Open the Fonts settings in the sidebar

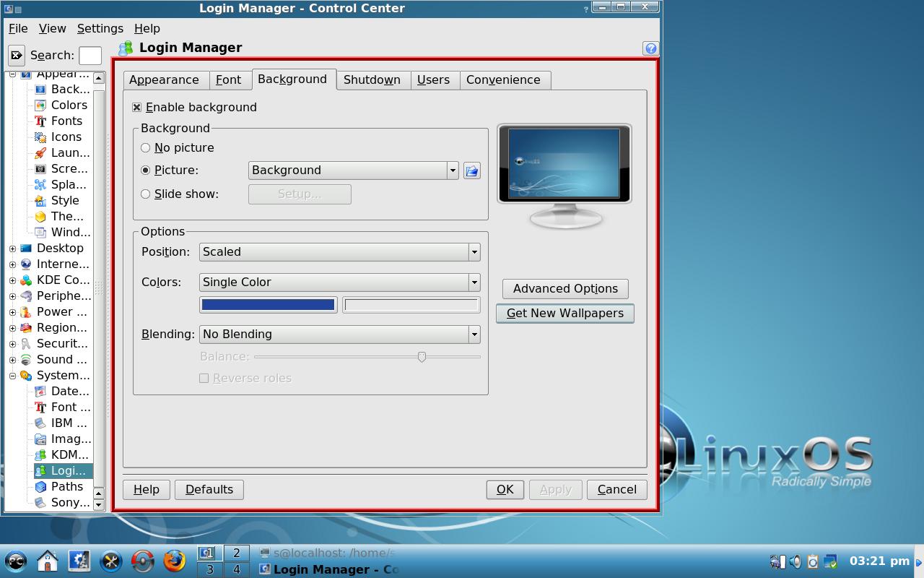pos(58,121)
